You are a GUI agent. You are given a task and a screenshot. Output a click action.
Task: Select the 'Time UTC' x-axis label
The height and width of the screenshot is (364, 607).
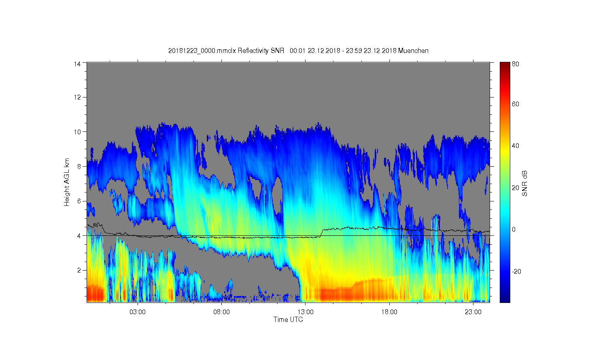pos(288,320)
